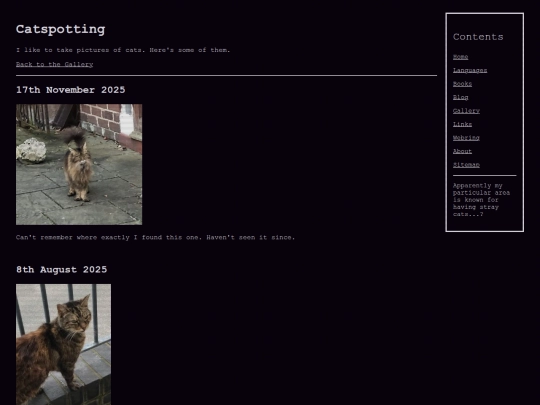Click the 'Can't remember where exactly' caption

[x=155, y=237]
